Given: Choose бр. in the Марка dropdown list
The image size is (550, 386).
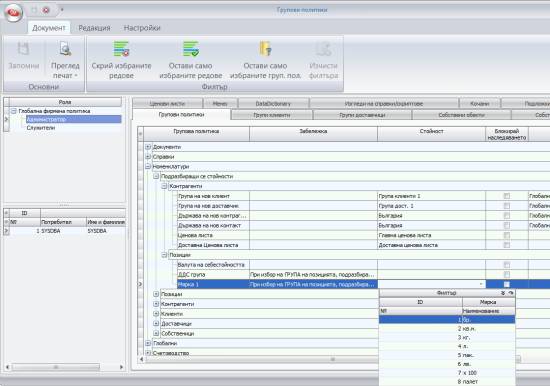Looking at the screenshot, I should coord(447,320).
